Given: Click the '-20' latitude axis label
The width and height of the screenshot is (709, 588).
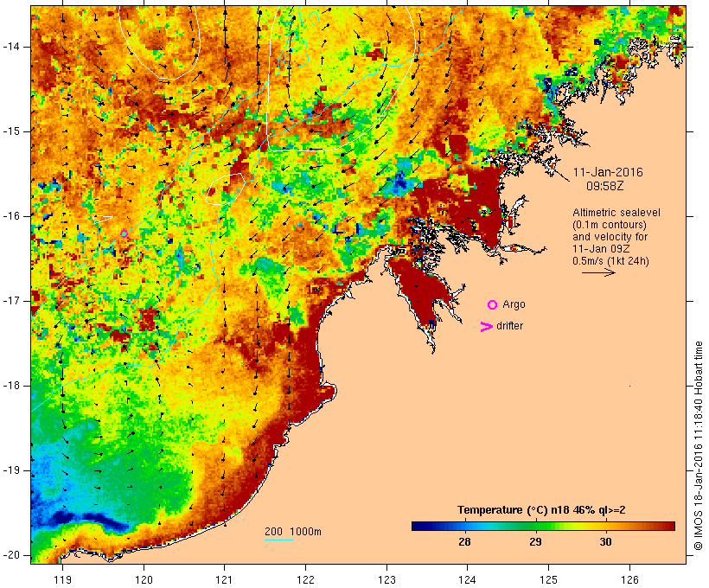Looking at the screenshot, I should (x=11, y=555).
